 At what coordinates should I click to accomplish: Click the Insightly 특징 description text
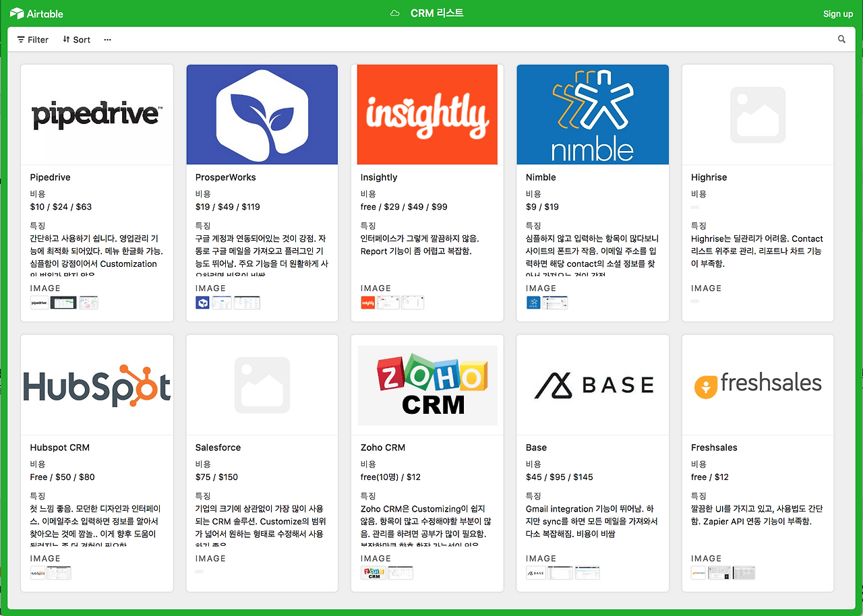420,245
